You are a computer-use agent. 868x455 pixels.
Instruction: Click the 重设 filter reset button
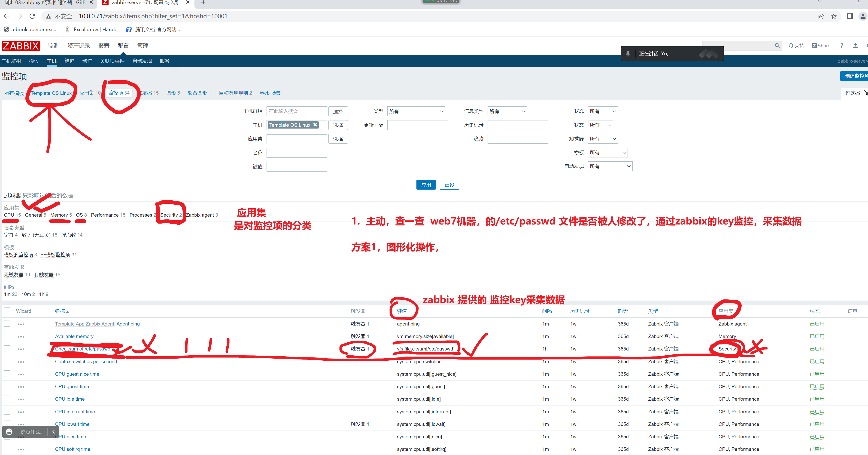[x=449, y=185]
